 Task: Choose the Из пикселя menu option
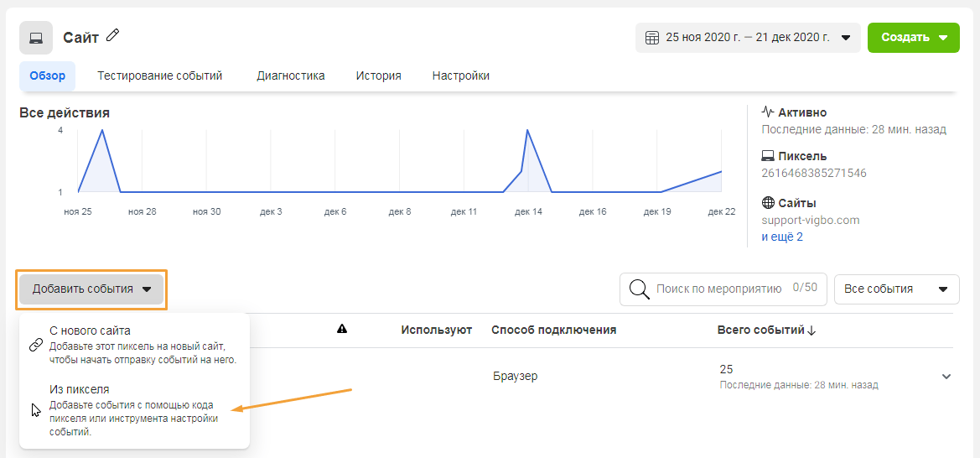(x=134, y=410)
